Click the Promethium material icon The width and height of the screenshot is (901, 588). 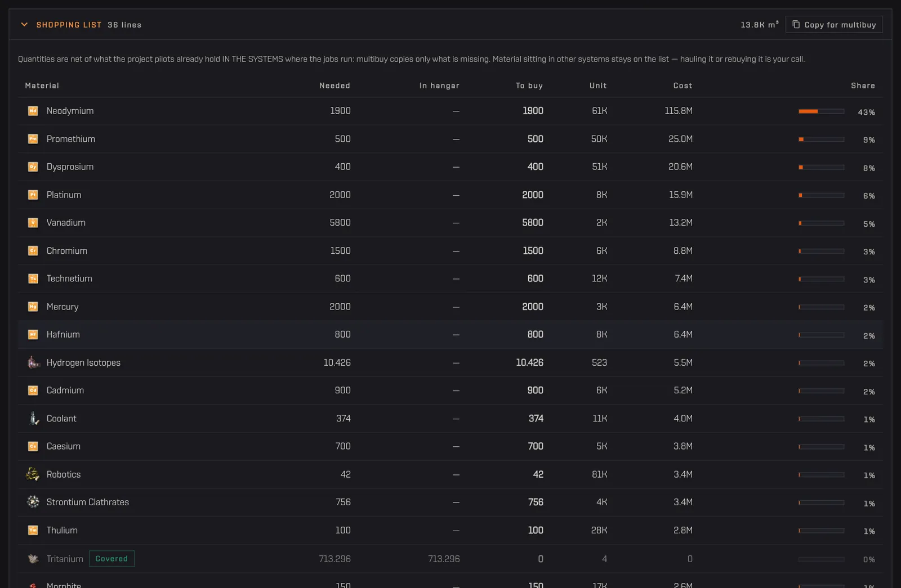[x=33, y=139]
